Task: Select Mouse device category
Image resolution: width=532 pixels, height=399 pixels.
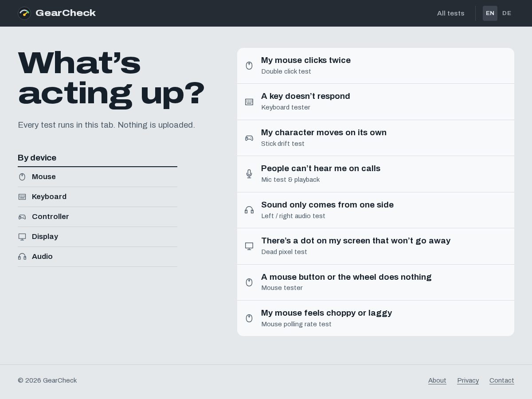Action: [98, 177]
